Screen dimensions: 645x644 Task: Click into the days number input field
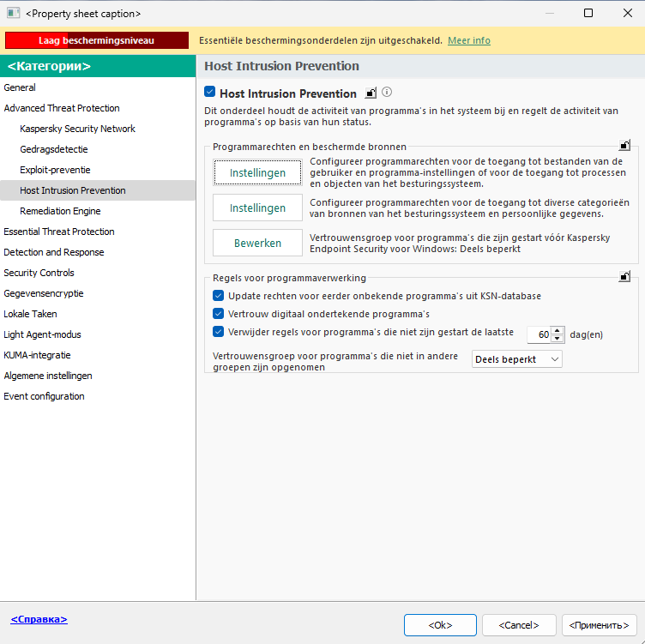pyautogui.click(x=539, y=335)
